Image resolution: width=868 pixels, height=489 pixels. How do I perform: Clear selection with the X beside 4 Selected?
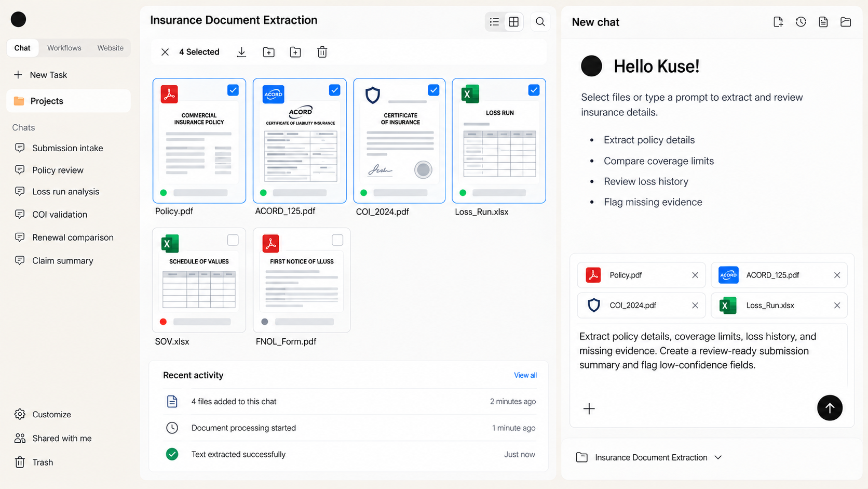pyautogui.click(x=165, y=52)
